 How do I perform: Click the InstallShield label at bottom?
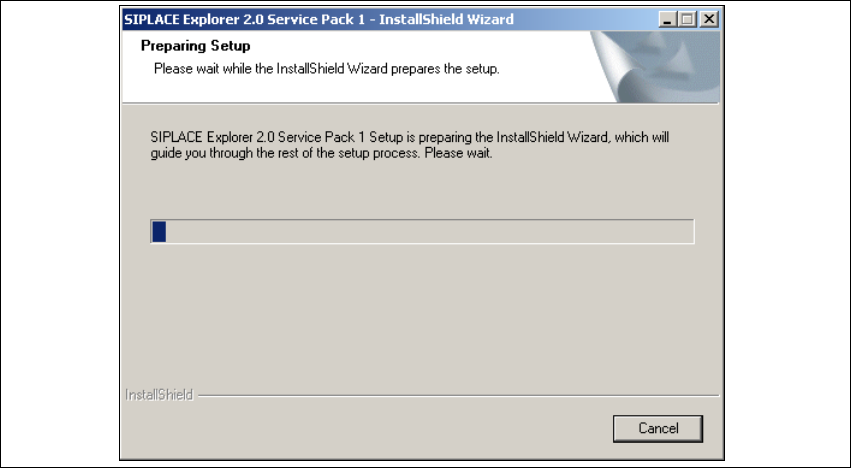pos(159,394)
